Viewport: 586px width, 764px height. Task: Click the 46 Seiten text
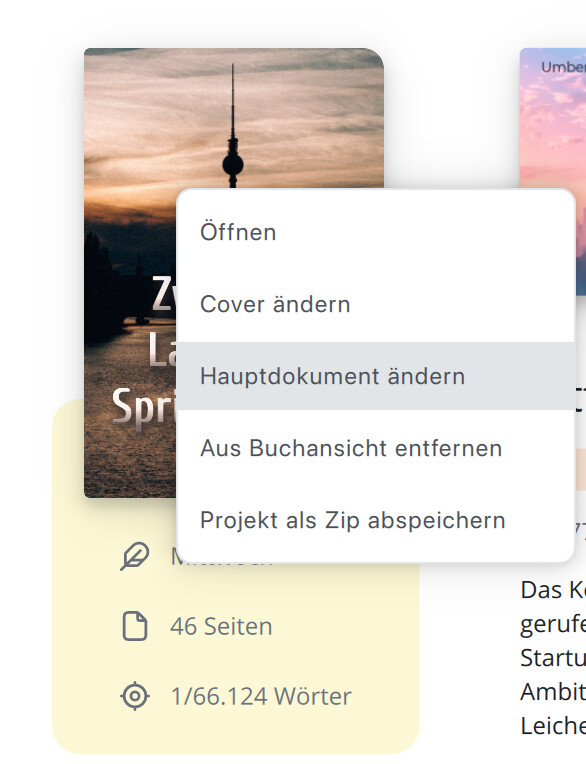[x=221, y=626]
